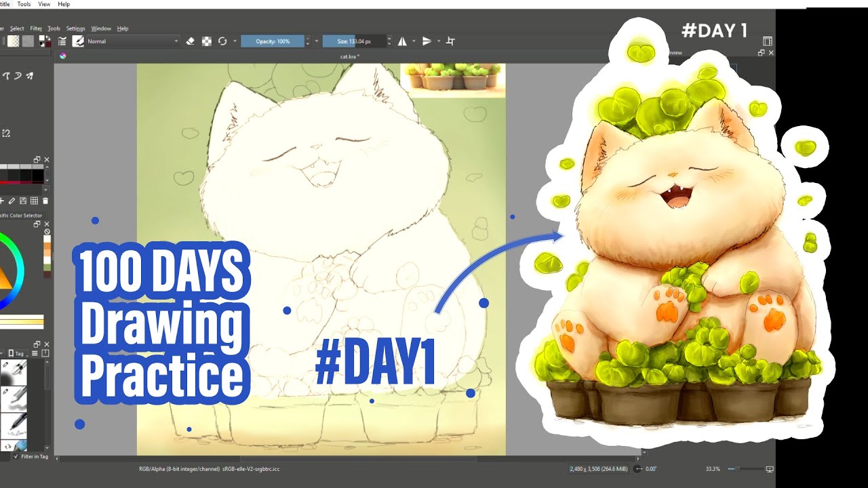Uncheck the Filter in Tag checkbox
The width and height of the screenshot is (868, 488).
point(16,456)
